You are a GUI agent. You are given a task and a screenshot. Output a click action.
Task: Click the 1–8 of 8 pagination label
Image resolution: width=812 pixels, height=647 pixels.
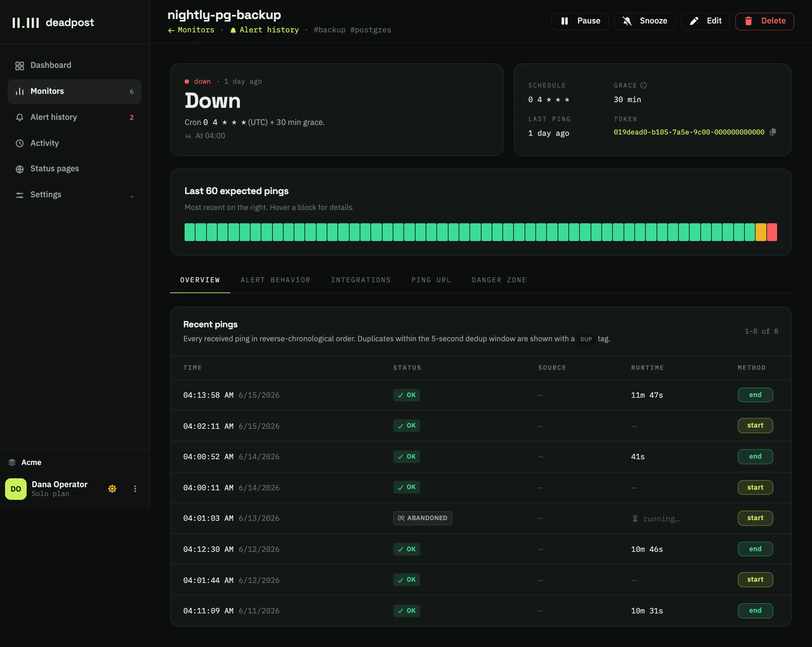(x=761, y=331)
